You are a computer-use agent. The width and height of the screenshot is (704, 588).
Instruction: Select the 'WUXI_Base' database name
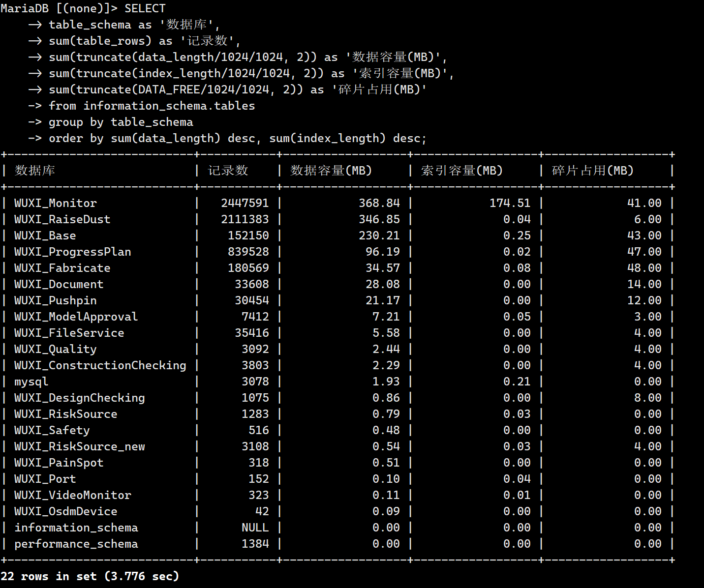45,235
